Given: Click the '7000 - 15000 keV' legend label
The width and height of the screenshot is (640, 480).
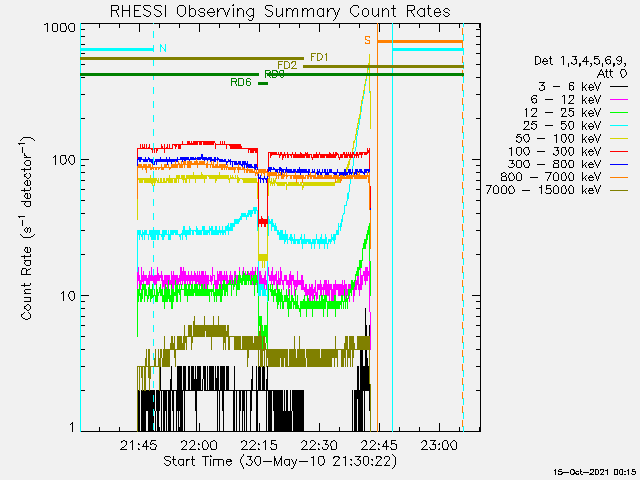Looking at the screenshot, I should (543, 190).
